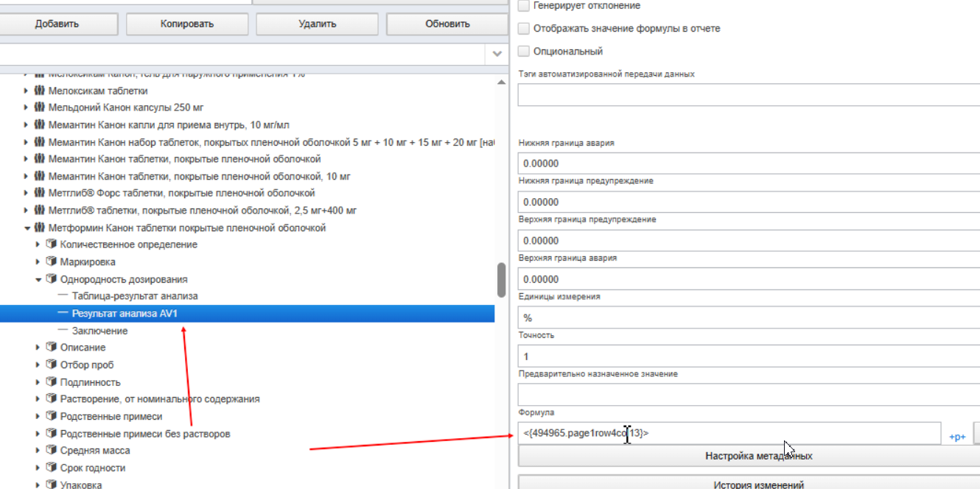
Task: Click the cube icon next to Описание
Action: coord(52,347)
